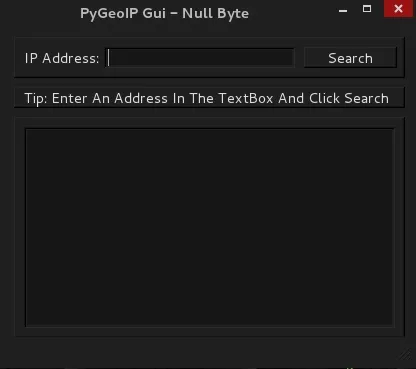The width and height of the screenshot is (416, 369).
Task: Click the window resize grip in corner
Action: [406, 354]
